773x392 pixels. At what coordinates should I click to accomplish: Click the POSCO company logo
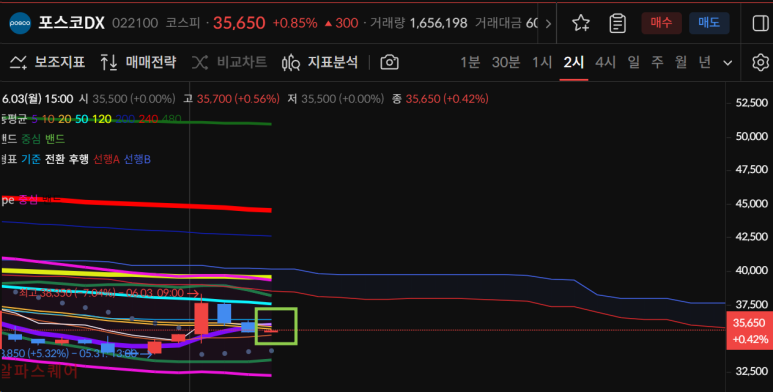pyautogui.click(x=20, y=23)
